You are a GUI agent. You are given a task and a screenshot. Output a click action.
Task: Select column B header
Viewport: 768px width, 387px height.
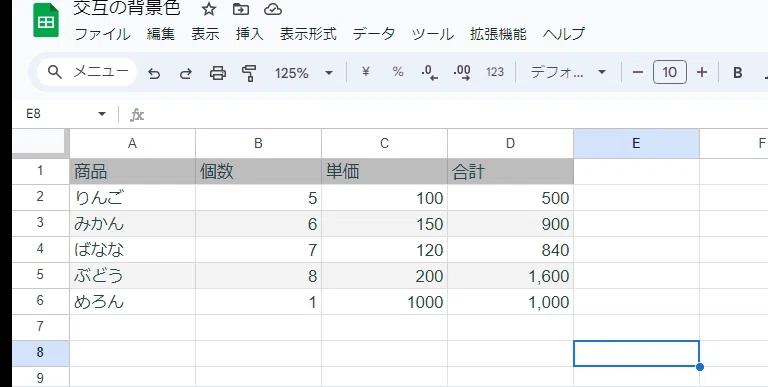coord(258,143)
